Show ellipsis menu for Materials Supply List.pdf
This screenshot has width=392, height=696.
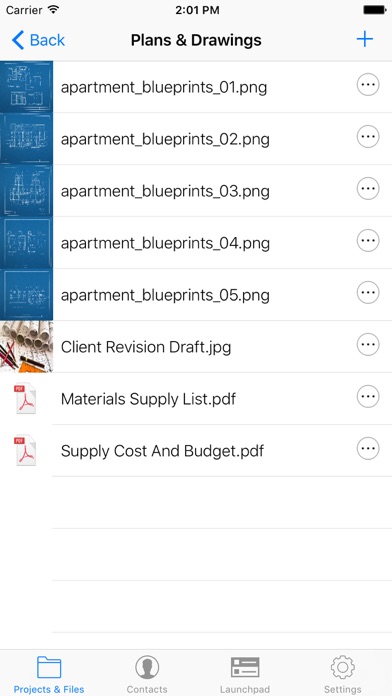pos(368,396)
